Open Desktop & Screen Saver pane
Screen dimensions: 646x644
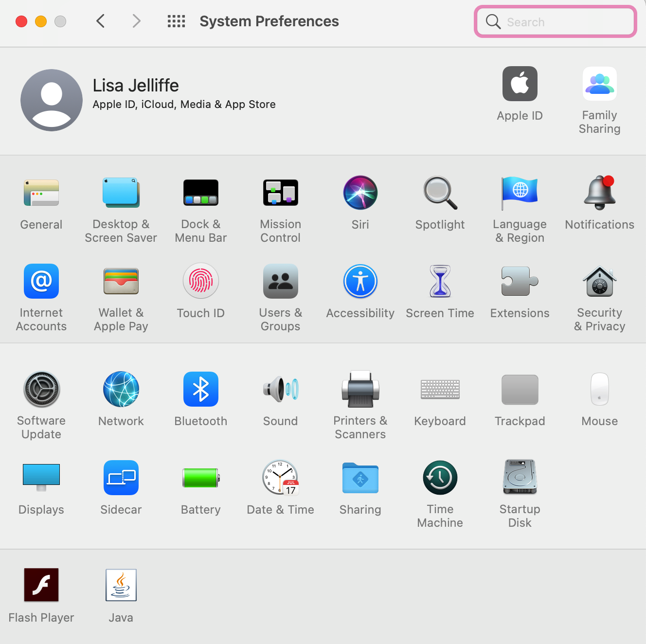click(x=121, y=193)
